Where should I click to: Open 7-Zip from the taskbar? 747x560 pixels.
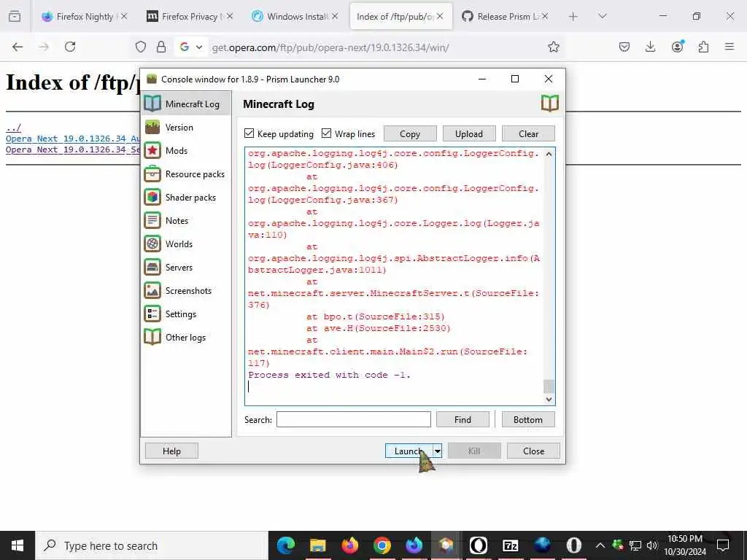click(510, 545)
